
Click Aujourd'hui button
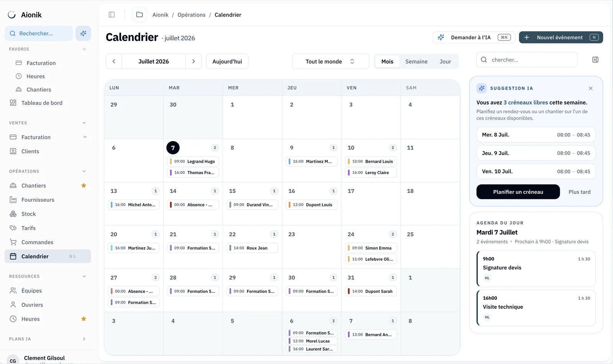tap(227, 61)
